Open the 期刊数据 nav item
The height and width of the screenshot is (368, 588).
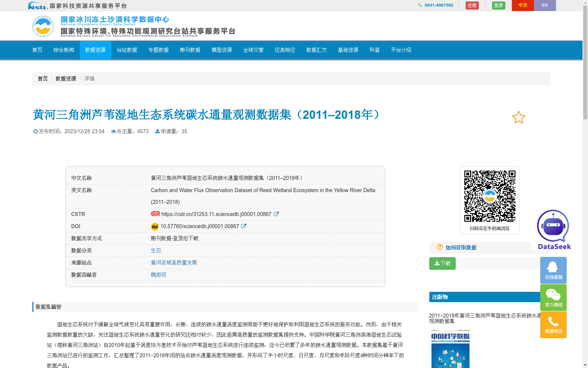click(x=190, y=50)
